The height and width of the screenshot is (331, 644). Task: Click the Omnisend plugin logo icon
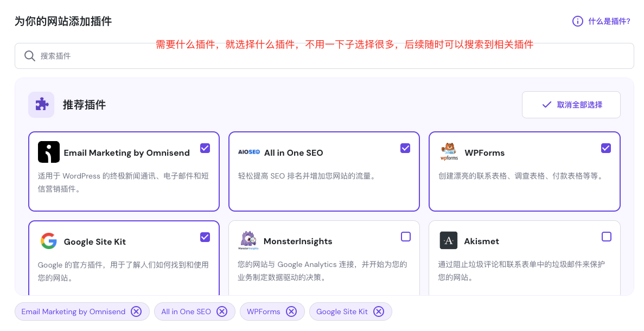tap(49, 152)
